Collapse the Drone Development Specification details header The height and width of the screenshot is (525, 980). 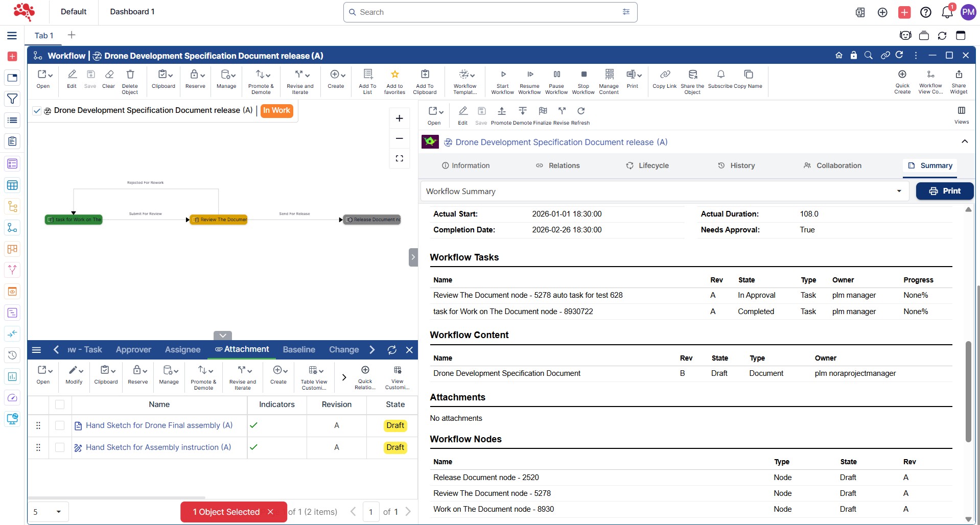(964, 142)
